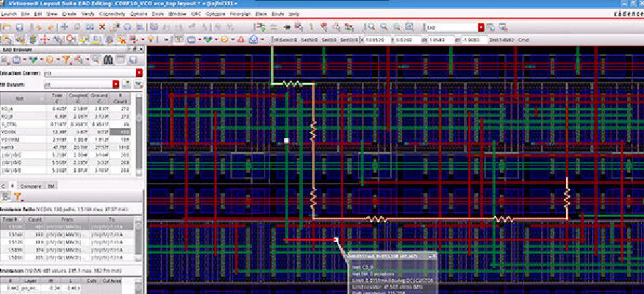Image resolution: width=644 pixels, height=294 pixels.
Task: Click the R Count column header
Action: pos(121,98)
